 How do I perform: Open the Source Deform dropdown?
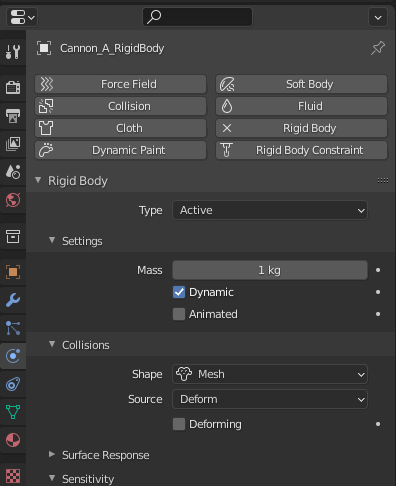[270, 399]
